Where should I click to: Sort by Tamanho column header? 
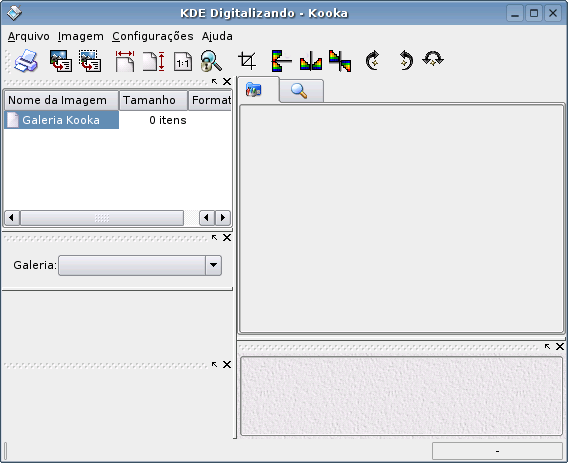153,100
